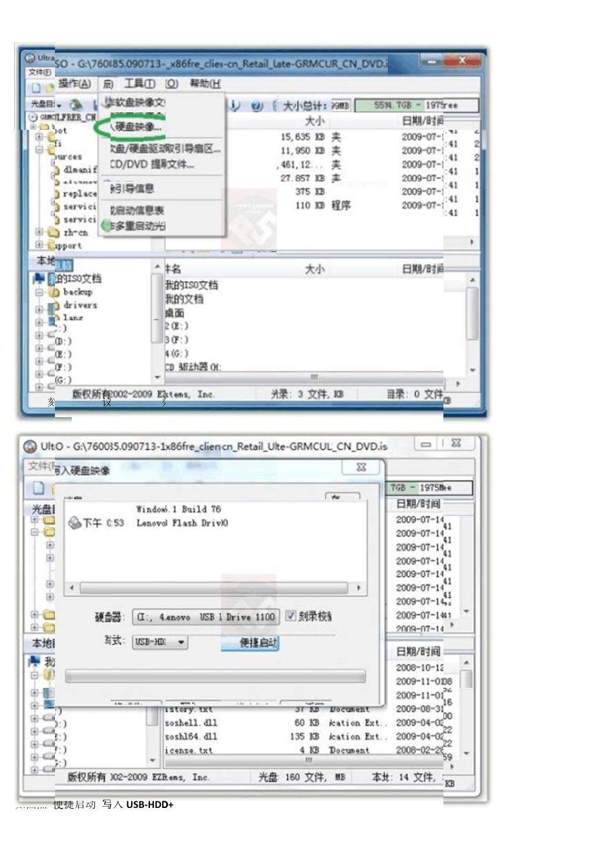614x868 pixels.
Task: Click the disc icon beside GRMCULFRER_CN
Action: pos(33,117)
